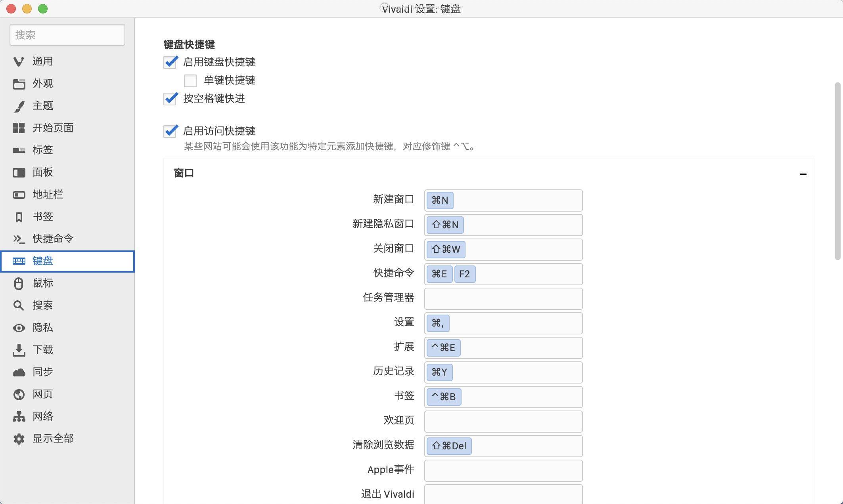
Task: Click the F2 shortcut chip
Action: click(x=464, y=274)
